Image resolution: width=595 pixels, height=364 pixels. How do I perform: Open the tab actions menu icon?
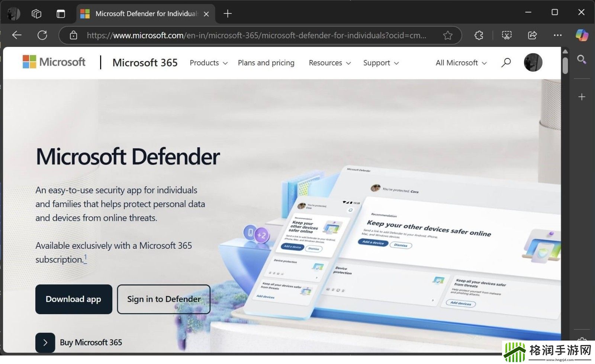coord(61,14)
